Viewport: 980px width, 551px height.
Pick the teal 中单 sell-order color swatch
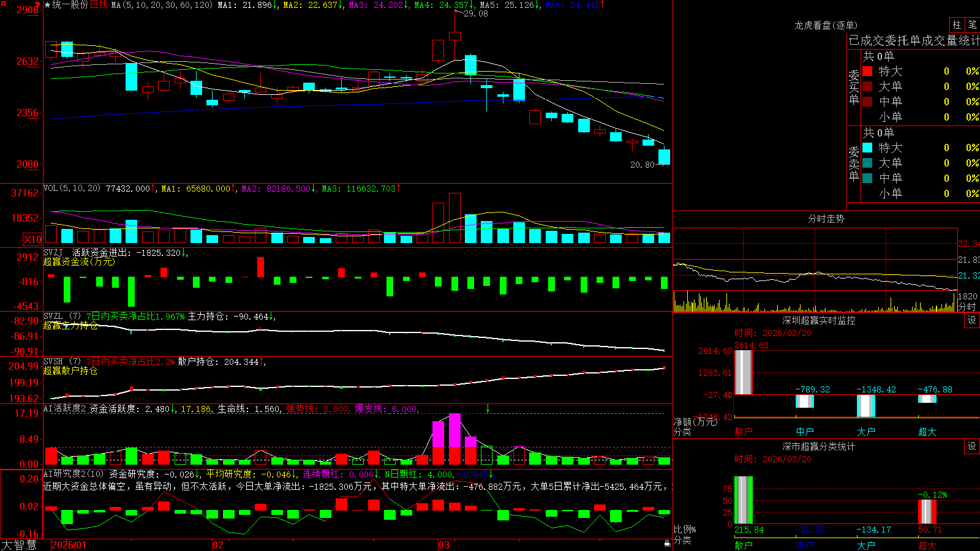(867, 178)
